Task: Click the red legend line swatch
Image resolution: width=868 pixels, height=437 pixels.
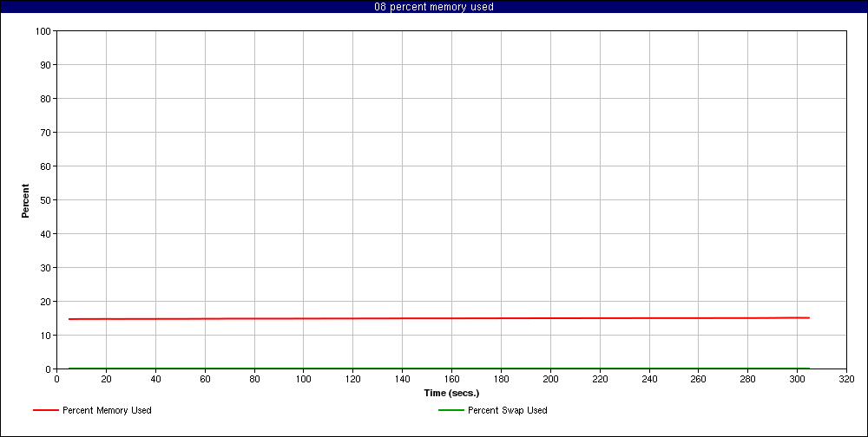Action: 46,410
